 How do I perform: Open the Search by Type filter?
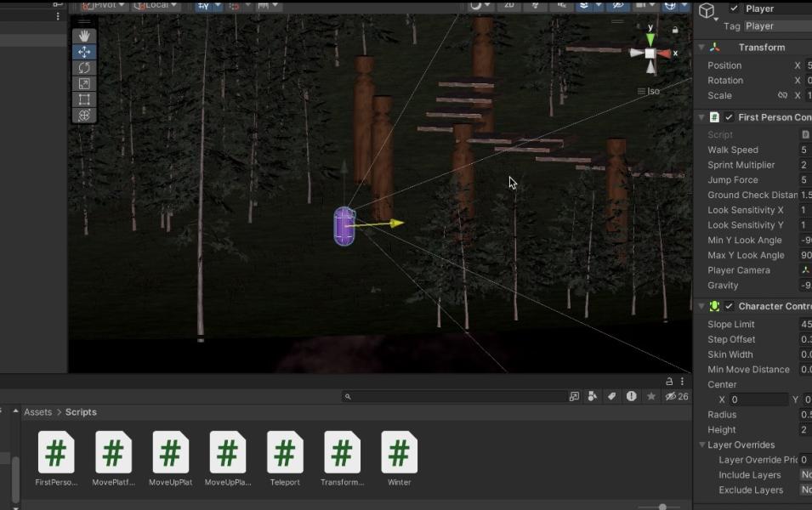(593, 397)
